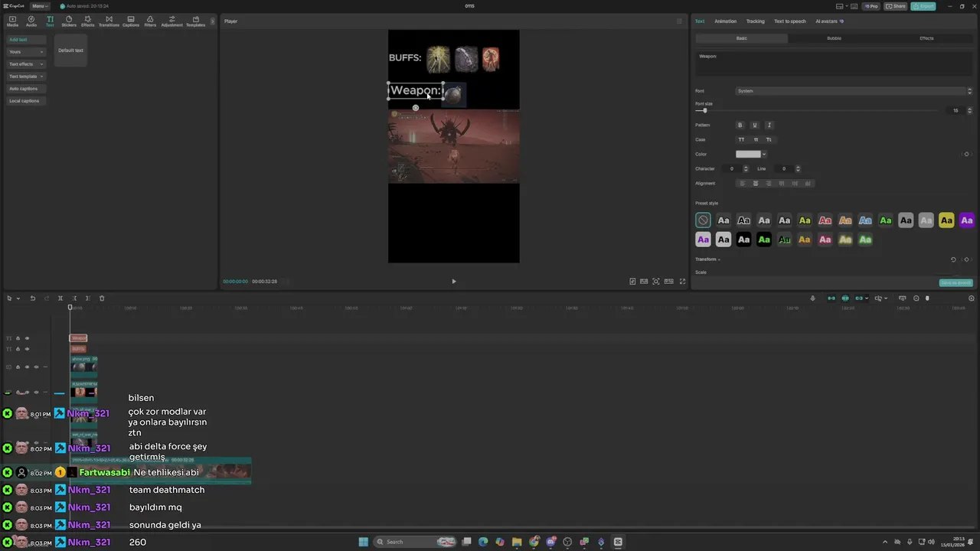Show more tool categories arrow
980x551 pixels.
[213, 21]
